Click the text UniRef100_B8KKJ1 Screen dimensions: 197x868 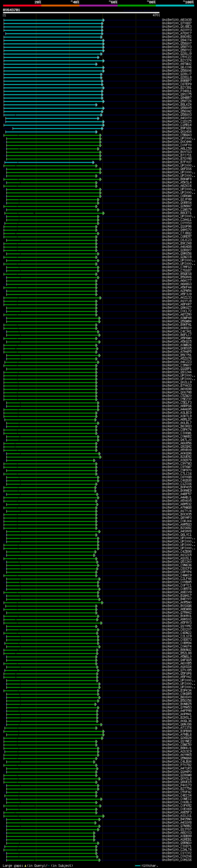177,748
